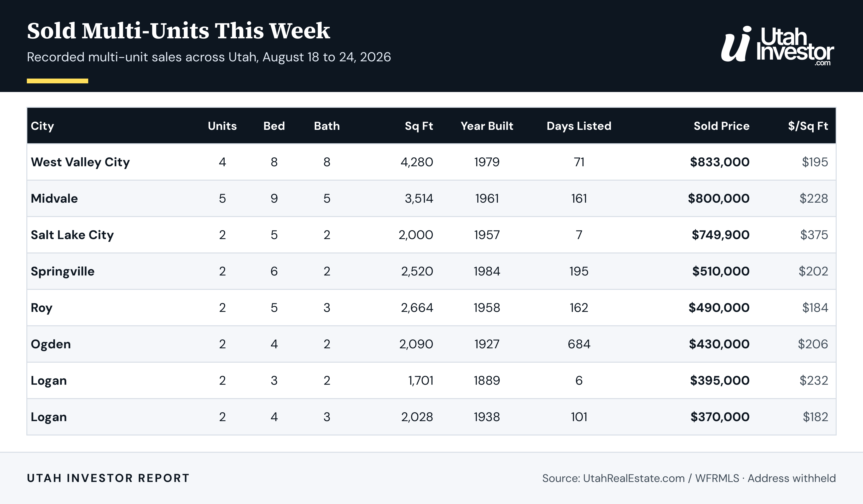The image size is (863, 504).
Task: Click the Midvale city name
Action: [54, 198]
